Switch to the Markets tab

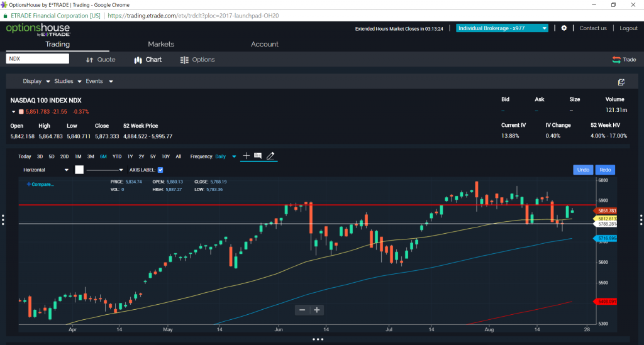[x=161, y=44]
